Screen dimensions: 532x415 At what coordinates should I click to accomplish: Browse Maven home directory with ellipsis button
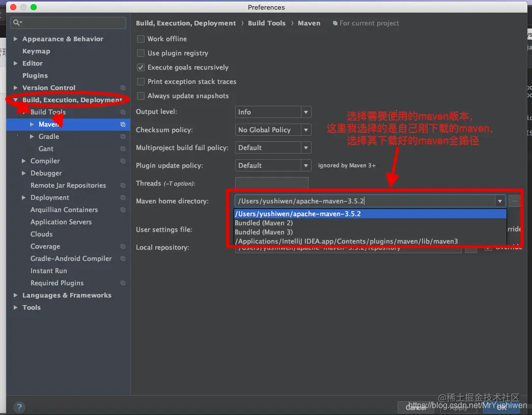click(x=514, y=201)
